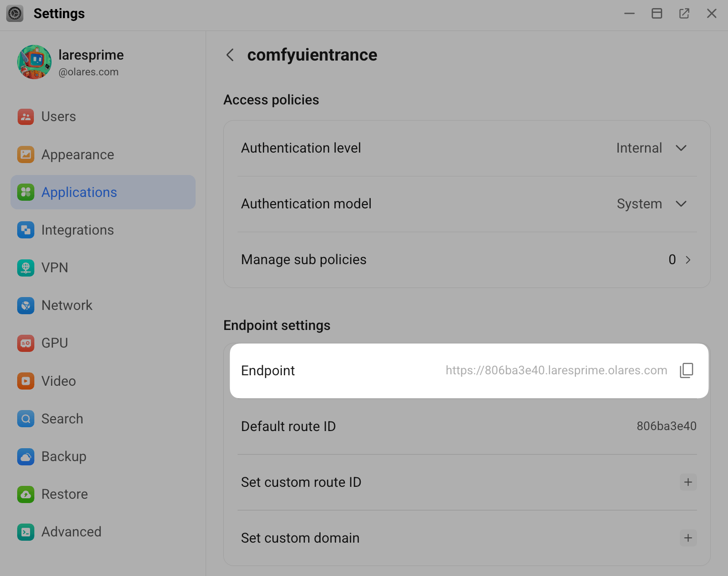This screenshot has height=576, width=728.
Task: Add a custom domain
Action: click(688, 538)
